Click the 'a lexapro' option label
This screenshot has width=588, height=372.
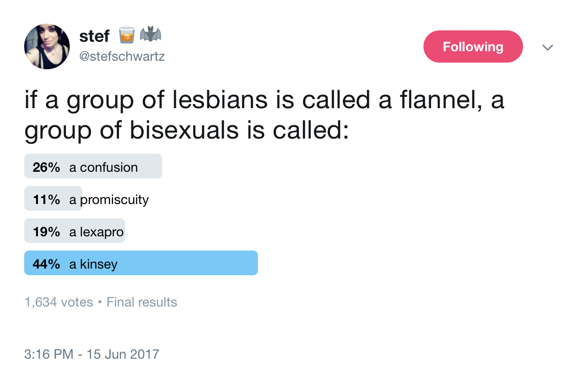tap(96, 232)
